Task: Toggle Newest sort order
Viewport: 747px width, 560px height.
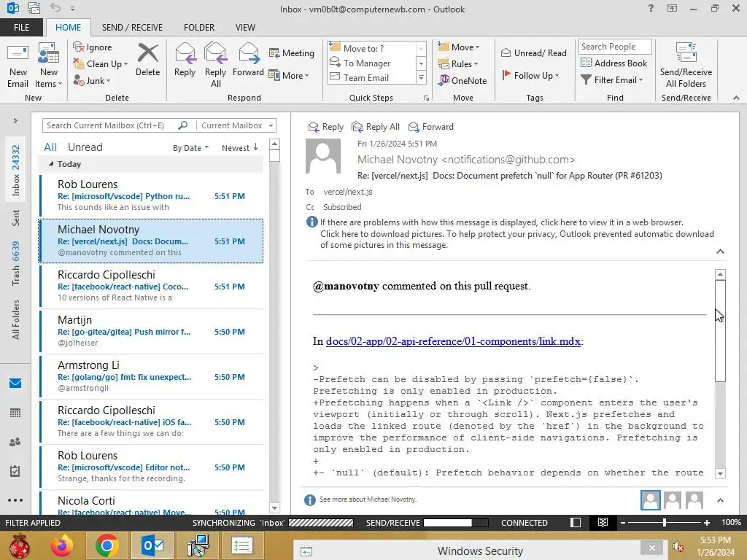Action: click(240, 147)
